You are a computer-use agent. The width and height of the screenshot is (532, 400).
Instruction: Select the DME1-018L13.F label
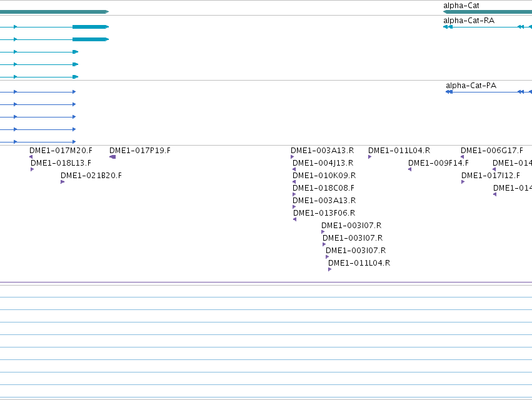(x=61, y=163)
